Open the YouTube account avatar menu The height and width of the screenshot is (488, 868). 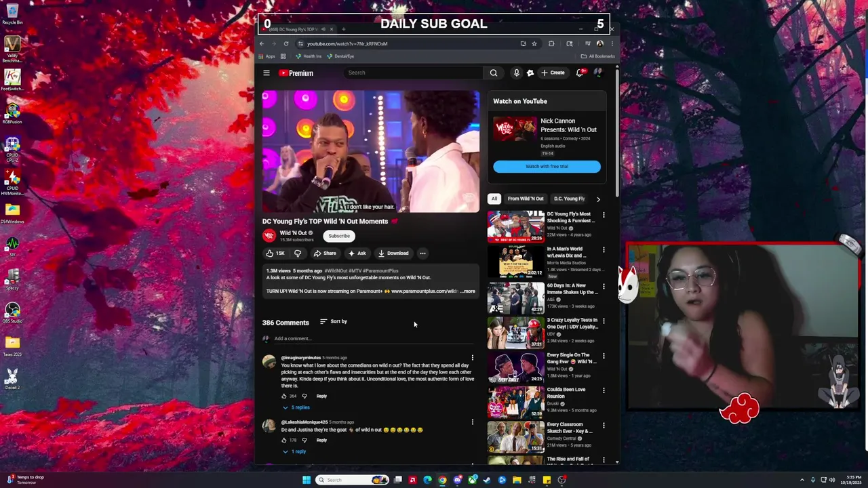pyautogui.click(x=598, y=73)
